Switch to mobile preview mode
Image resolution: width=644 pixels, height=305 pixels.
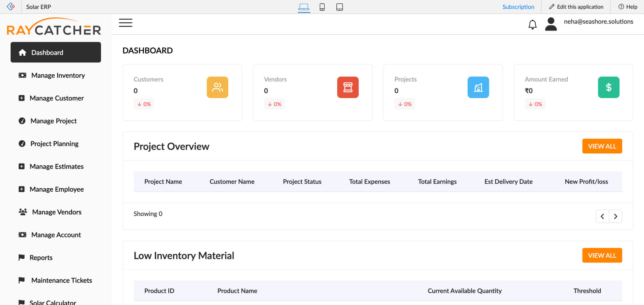click(322, 7)
